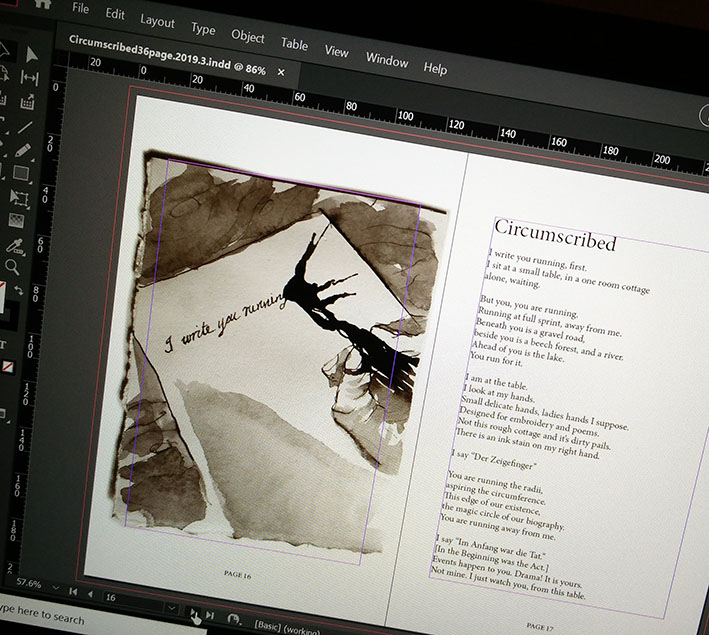Select the Eyedropper tool

14,245
